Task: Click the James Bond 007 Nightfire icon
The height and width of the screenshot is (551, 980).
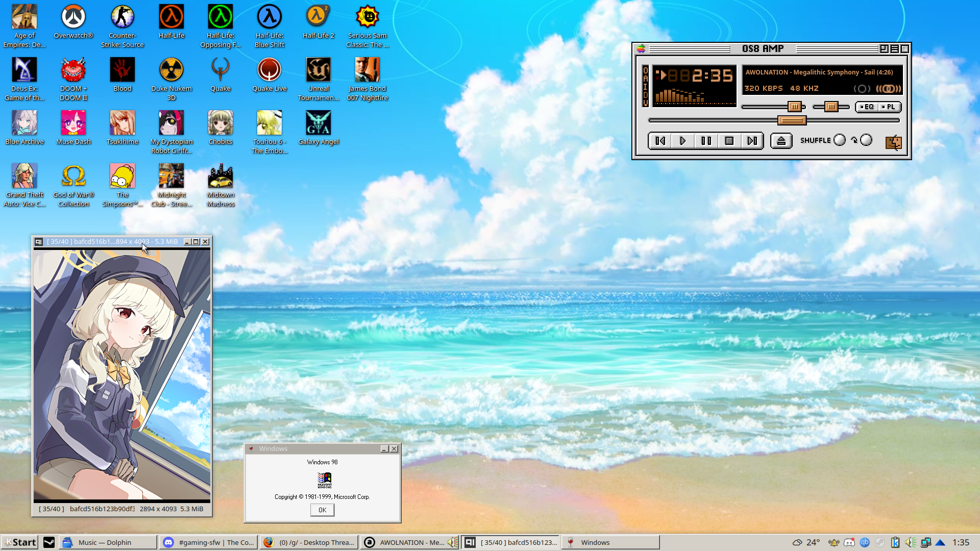Action: pos(367,79)
